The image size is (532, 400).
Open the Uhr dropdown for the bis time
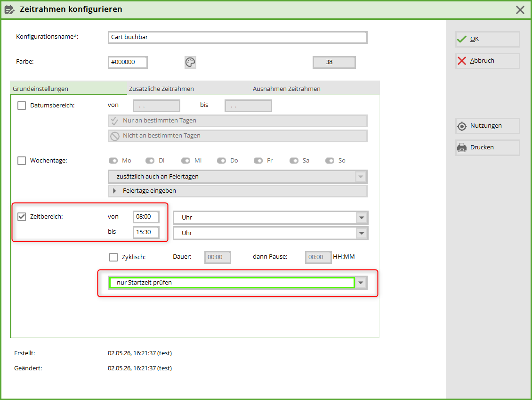pos(271,233)
